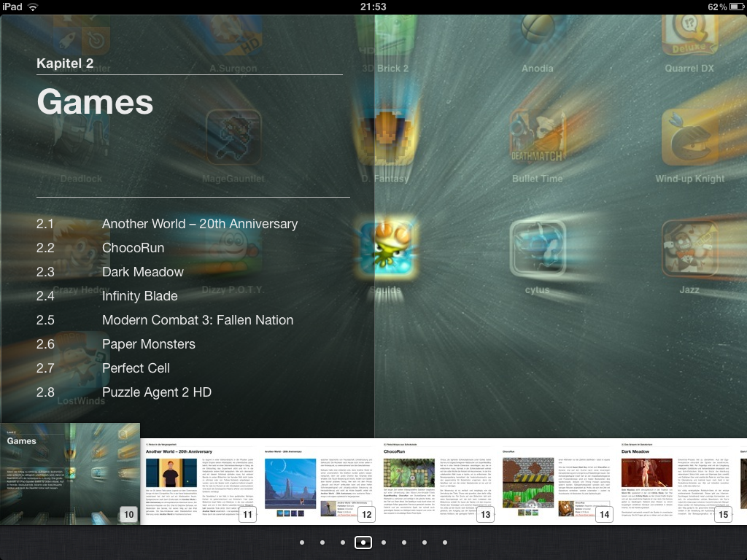Screen dimensions: 747x560
Task: Select section 2.8 Puzzle Agent 2 HD
Action: point(156,392)
